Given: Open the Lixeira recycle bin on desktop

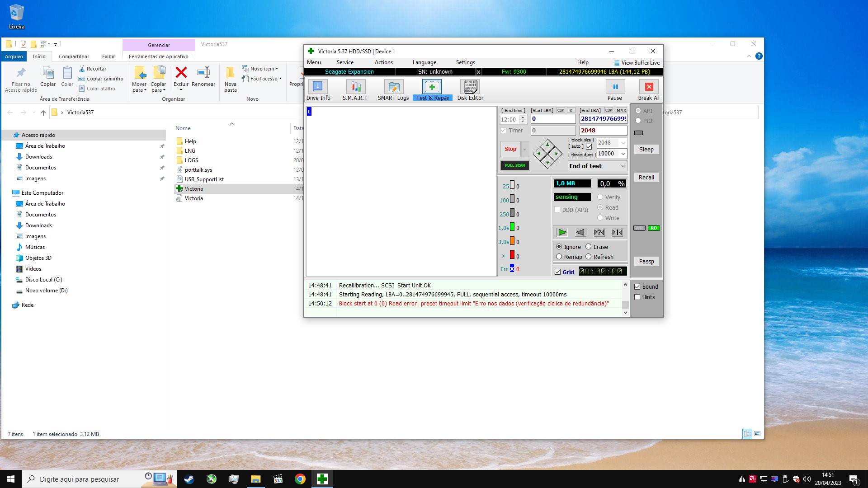Looking at the screenshot, I should click(x=17, y=17).
